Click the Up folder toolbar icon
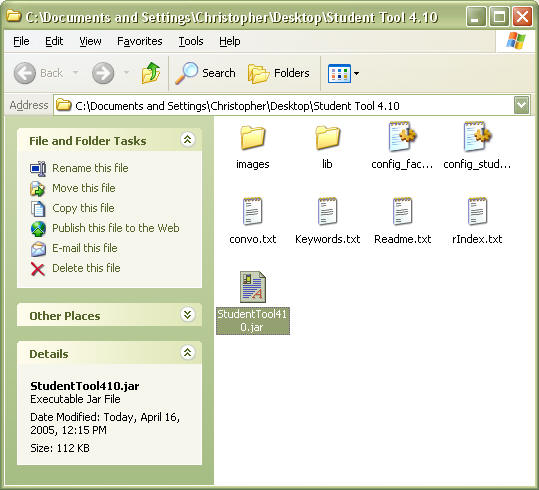Viewport: 539px width, 490px height. coord(151,73)
